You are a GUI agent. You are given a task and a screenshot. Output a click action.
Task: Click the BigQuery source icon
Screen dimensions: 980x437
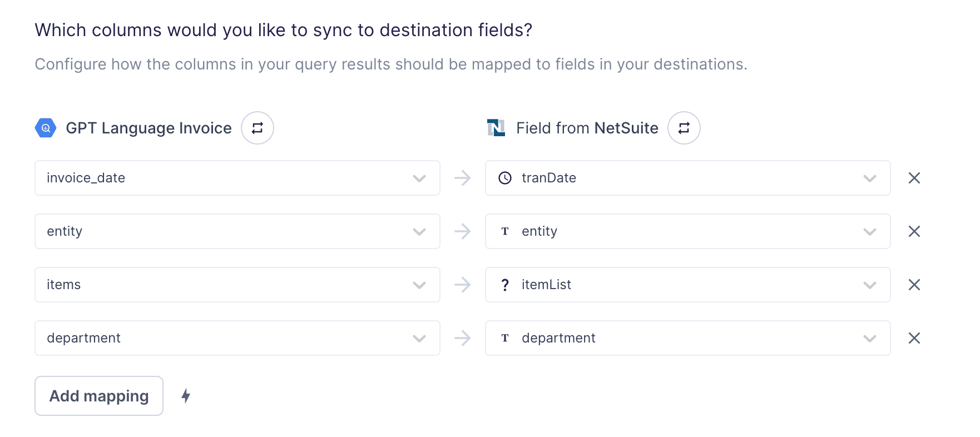[46, 128]
